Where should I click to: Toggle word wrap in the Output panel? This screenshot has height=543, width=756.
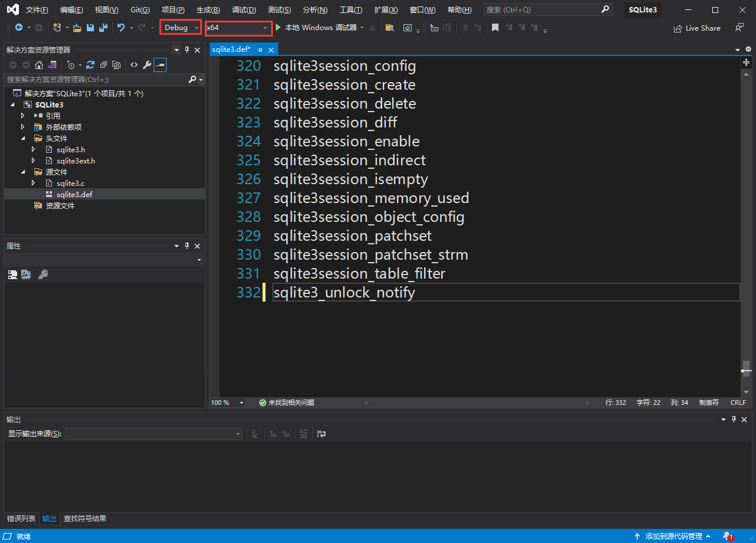click(321, 434)
